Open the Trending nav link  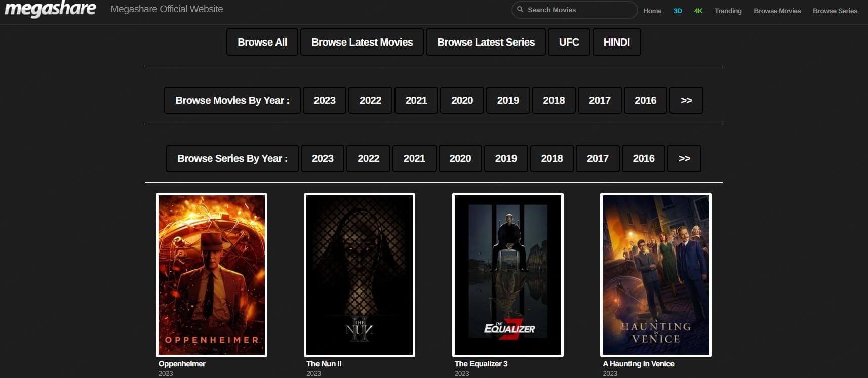(728, 11)
